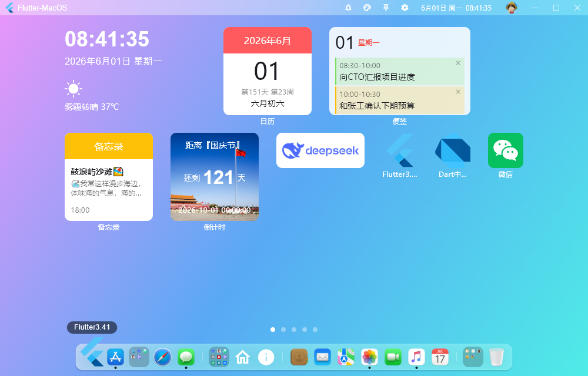Click the 日历 widget label

[268, 122]
